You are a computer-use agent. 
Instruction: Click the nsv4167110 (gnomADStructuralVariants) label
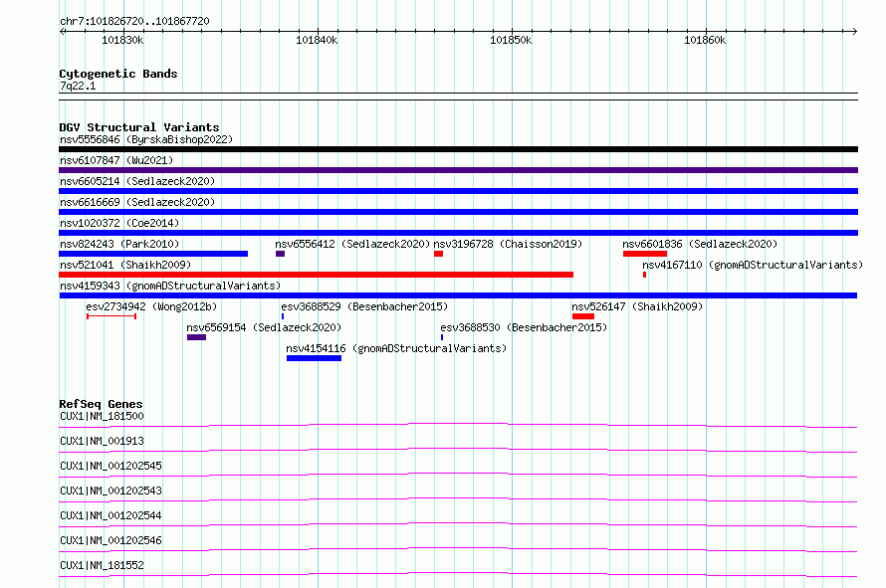tap(753, 265)
